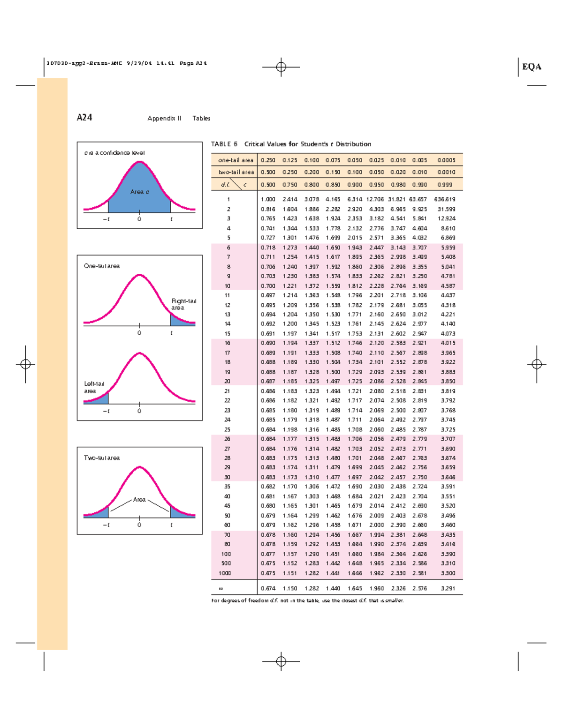The width and height of the screenshot is (563, 728).
Task: Select the 2.571 value in d.f. 5 row
Action: tap(376, 238)
